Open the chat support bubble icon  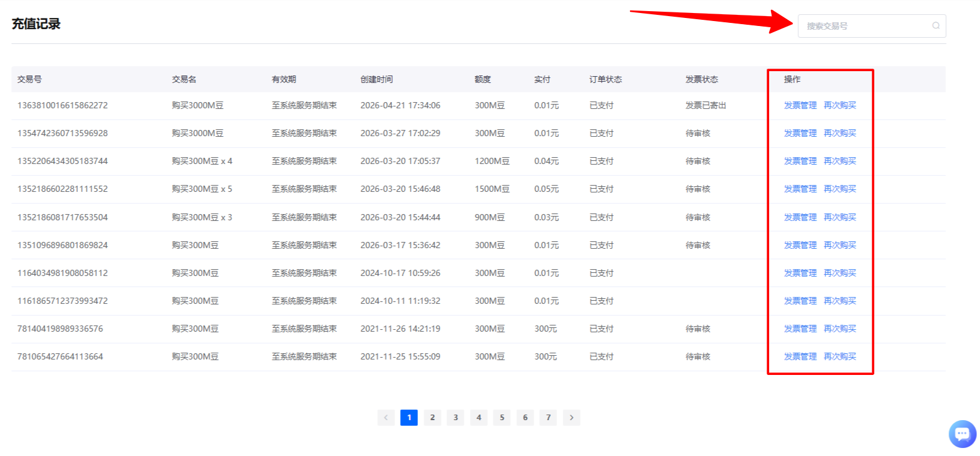pyautogui.click(x=962, y=434)
